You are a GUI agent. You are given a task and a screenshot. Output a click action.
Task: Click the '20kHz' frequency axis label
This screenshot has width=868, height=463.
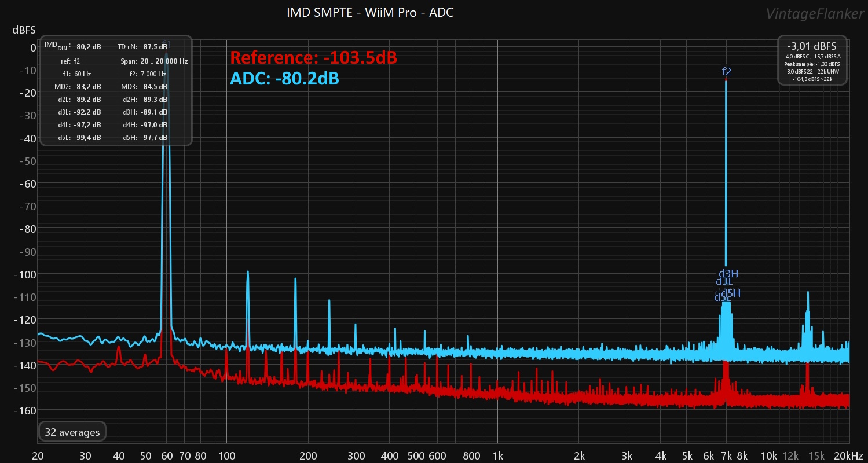pyautogui.click(x=849, y=455)
